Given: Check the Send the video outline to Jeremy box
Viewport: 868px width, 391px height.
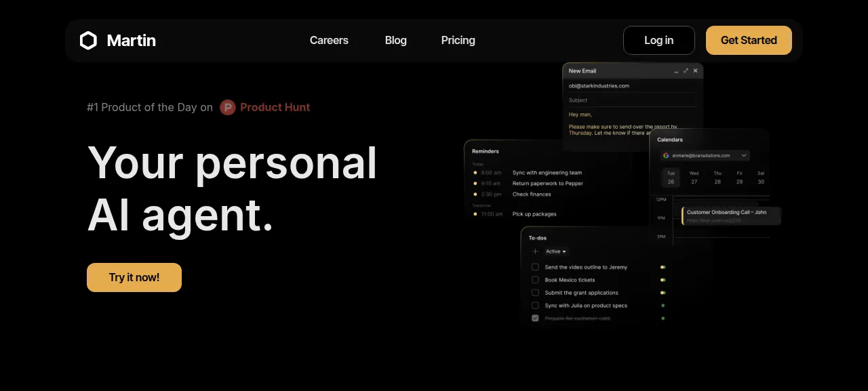Looking at the screenshot, I should tap(535, 267).
